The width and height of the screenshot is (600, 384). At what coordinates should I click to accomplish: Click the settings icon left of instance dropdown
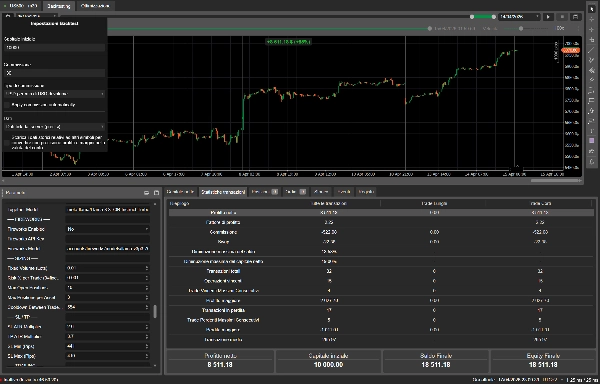coord(8,16)
